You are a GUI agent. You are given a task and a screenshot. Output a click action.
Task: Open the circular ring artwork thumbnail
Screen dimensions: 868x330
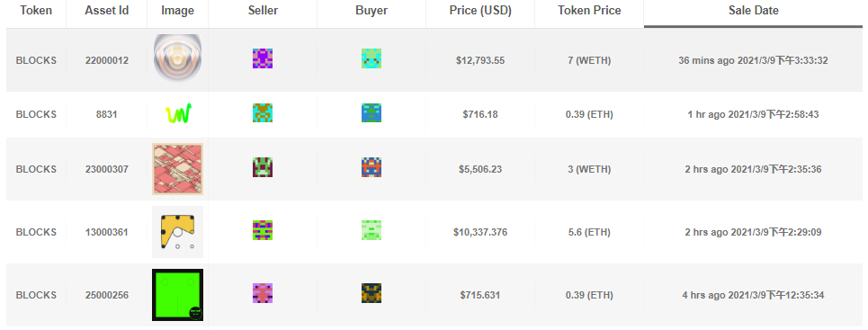click(x=178, y=57)
